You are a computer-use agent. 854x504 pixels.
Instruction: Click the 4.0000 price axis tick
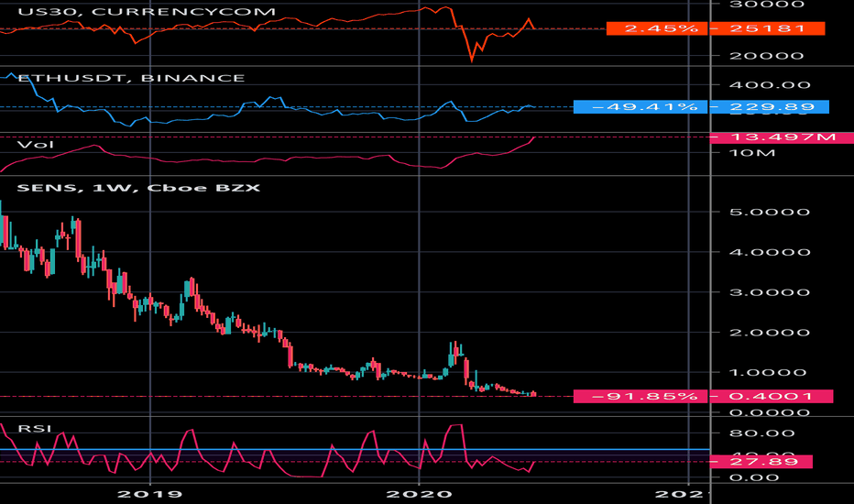pos(769,252)
